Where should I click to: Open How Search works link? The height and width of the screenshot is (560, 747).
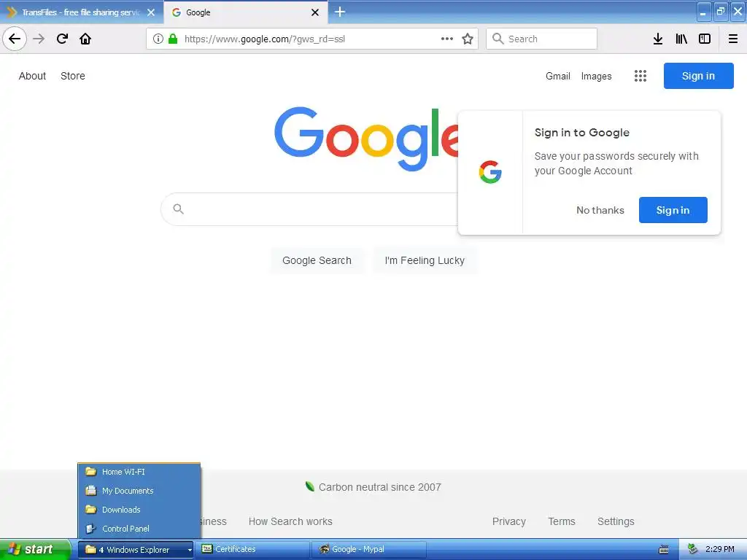point(290,521)
